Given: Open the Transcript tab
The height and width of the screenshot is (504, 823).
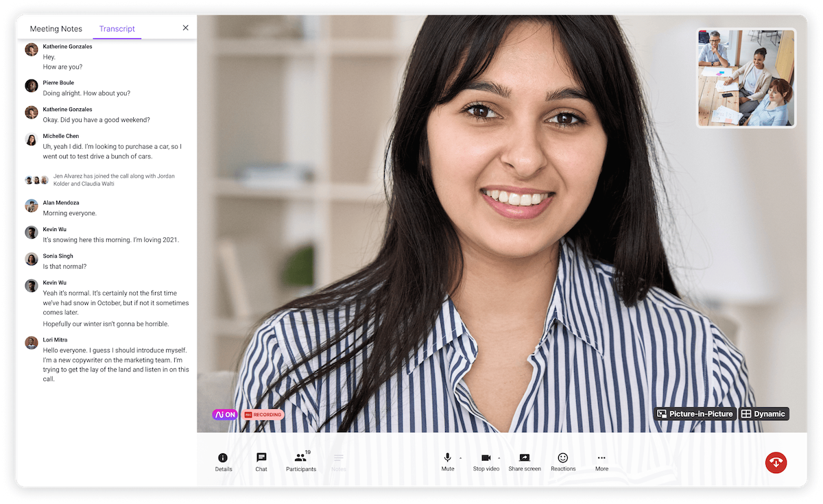Looking at the screenshot, I should click(x=117, y=29).
